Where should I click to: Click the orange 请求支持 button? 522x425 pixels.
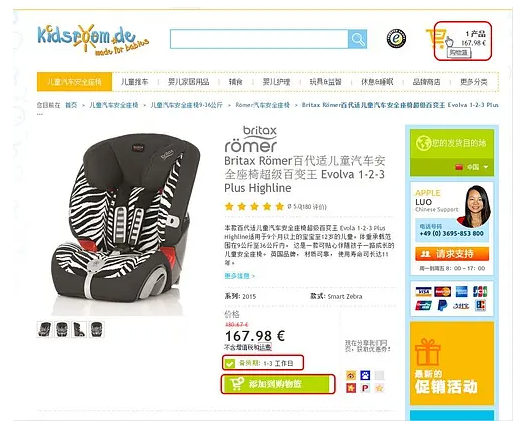pos(452,254)
